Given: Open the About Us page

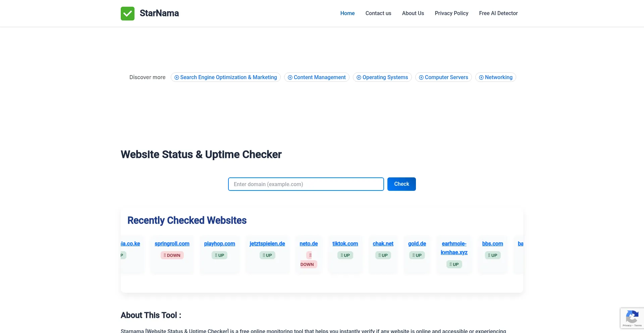Looking at the screenshot, I should (x=413, y=13).
